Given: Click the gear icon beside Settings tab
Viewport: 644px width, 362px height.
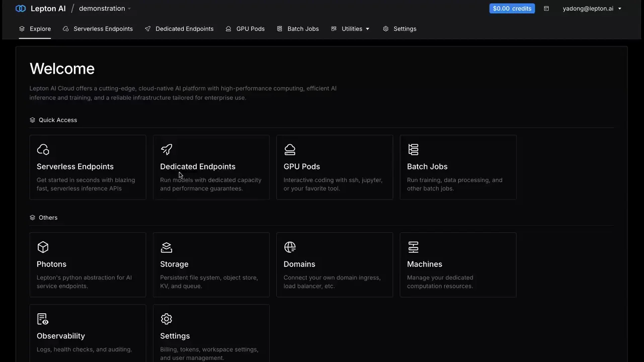Looking at the screenshot, I should click(x=385, y=29).
